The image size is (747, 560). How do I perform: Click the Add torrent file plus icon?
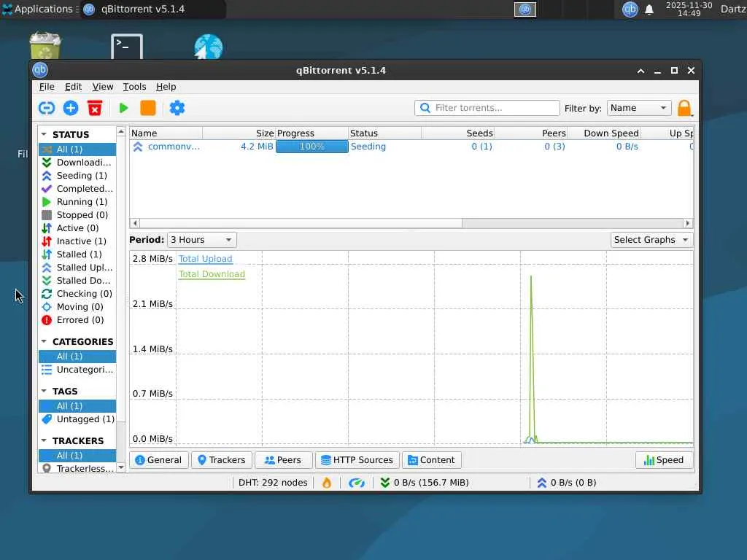tap(71, 108)
